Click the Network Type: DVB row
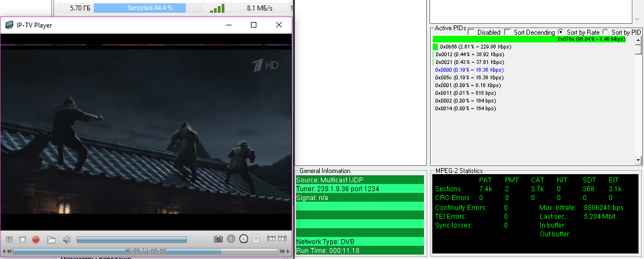The image size is (644, 259). click(x=360, y=241)
